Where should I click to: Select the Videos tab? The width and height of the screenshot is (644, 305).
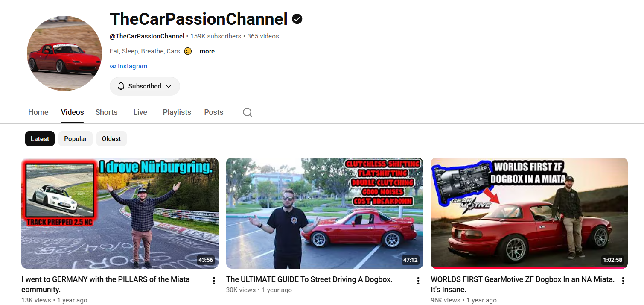(x=72, y=112)
